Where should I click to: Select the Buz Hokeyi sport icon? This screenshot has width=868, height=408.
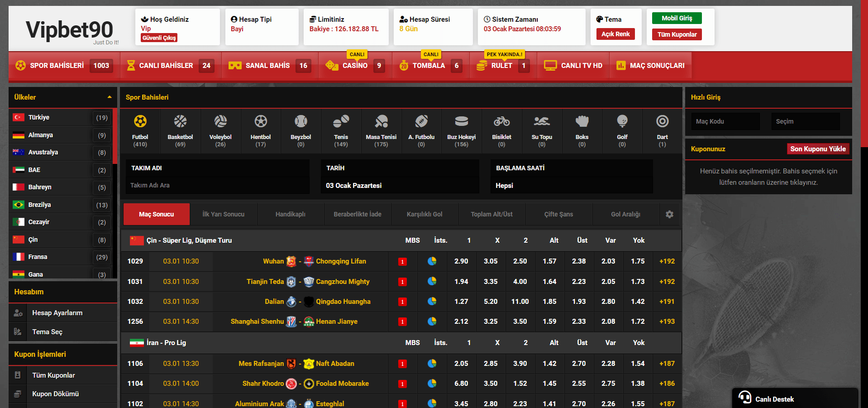[x=462, y=121]
